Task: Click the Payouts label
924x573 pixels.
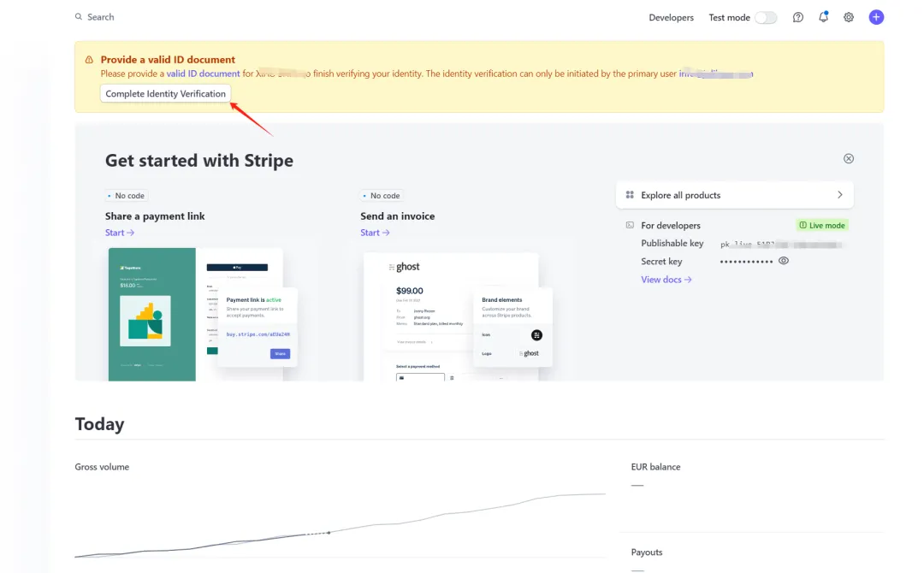Action: coord(647,552)
